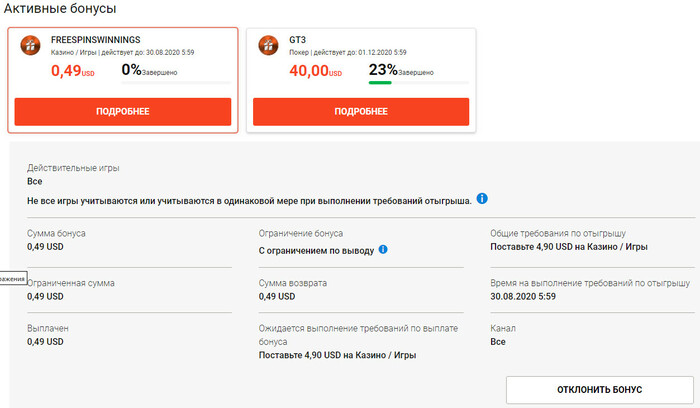Click the FREESPINSWINNINGS bonus card icon
Viewport: 700px width, 408px height.
(x=31, y=45)
